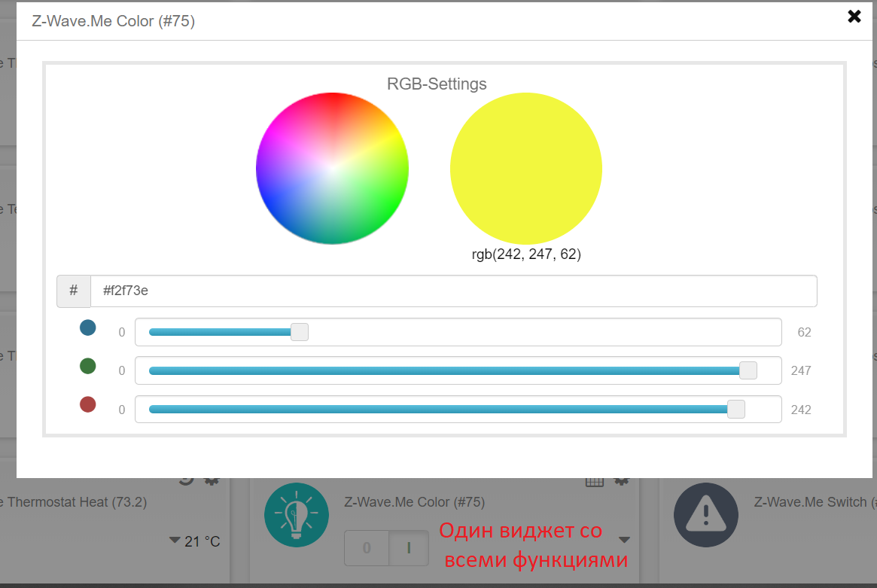This screenshot has height=588, width=877.
Task: Click the blue slider minimum 0 label
Action: point(121,332)
